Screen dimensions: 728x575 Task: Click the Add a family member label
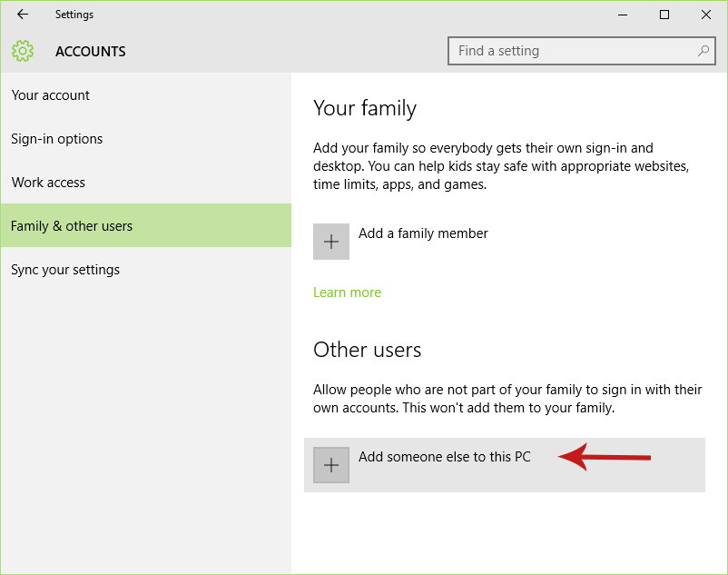[x=423, y=233]
